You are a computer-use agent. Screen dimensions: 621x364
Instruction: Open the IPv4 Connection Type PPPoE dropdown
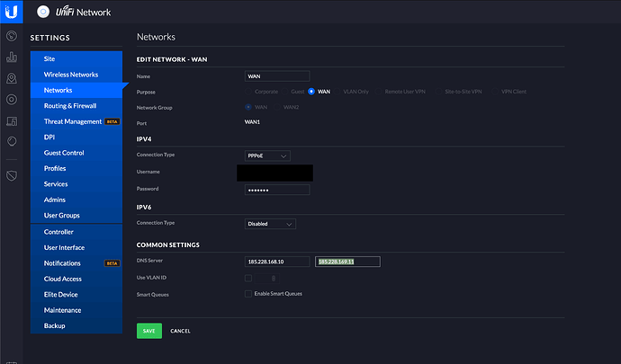[267, 155]
